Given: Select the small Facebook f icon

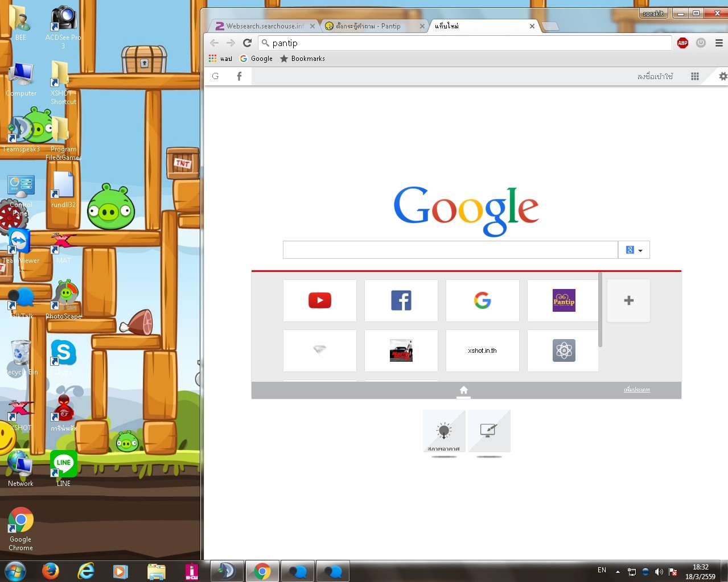Looking at the screenshot, I should (x=239, y=76).
